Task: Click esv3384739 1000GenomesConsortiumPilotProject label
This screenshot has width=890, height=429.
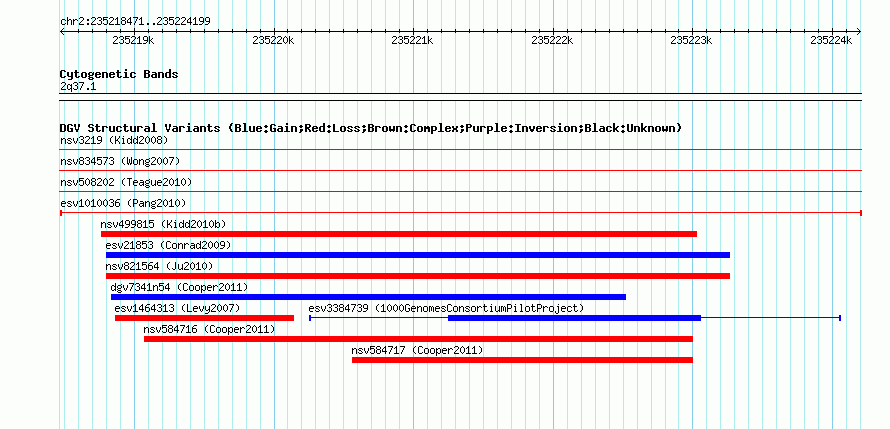Action: [446, 308]
